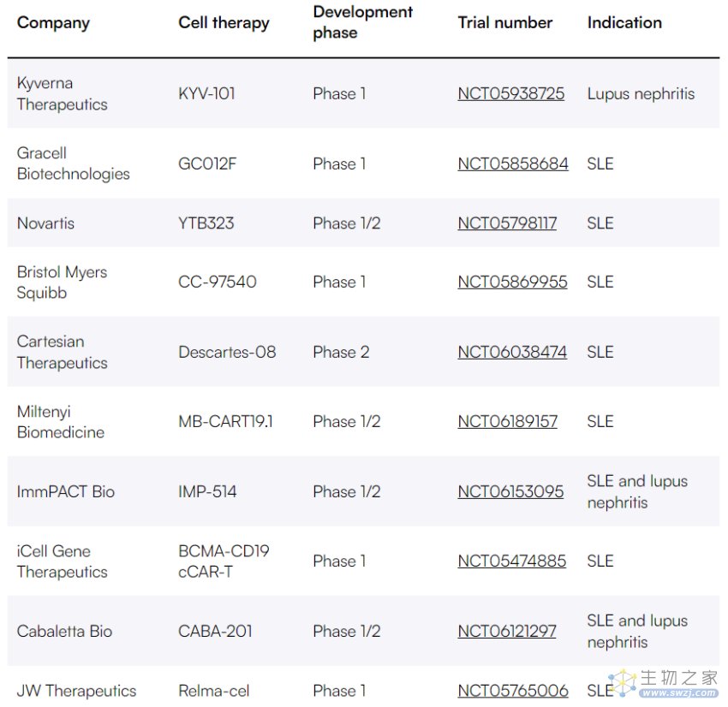Open trial link NCT05858684
The image size is (728, 707).
[x=512, y=163]
